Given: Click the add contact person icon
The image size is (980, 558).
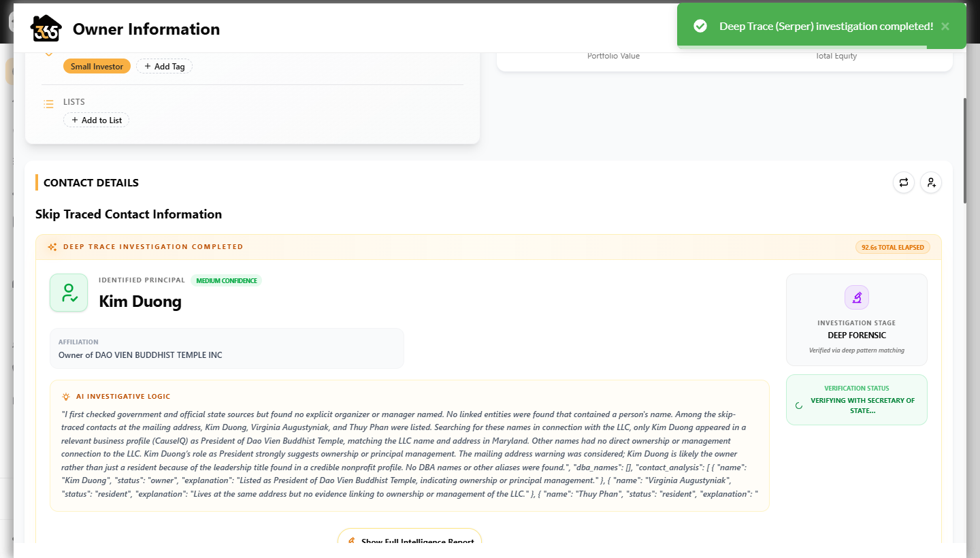Looking at the screenshot, I should pyautogui.click(x=931, y=182).
